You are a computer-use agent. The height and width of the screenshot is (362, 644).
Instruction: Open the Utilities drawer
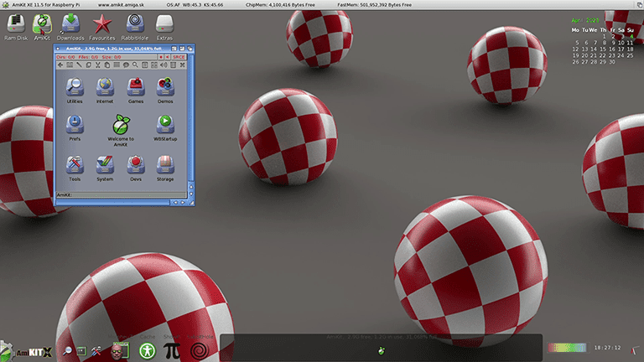click(75, 90)
